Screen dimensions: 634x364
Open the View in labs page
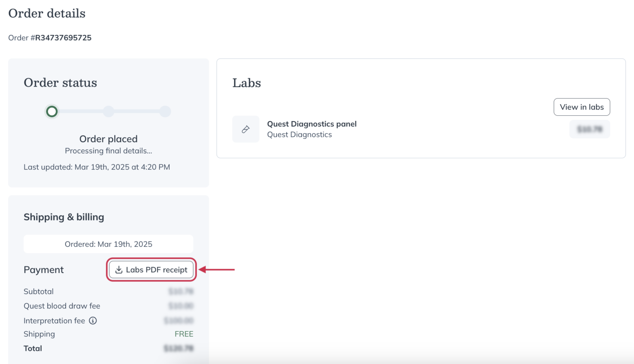pyautogui.click(x=582, y=107)
